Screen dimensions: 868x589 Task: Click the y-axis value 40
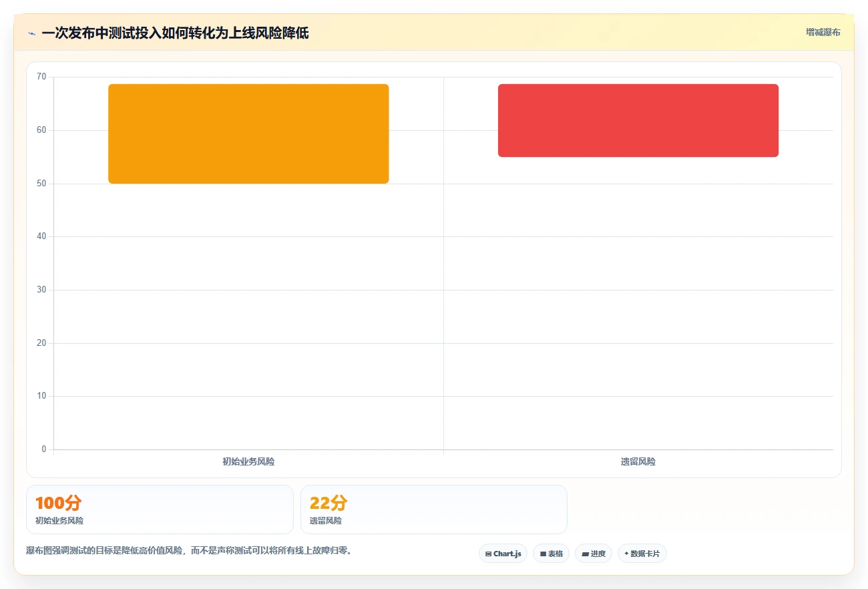point(41,236)
